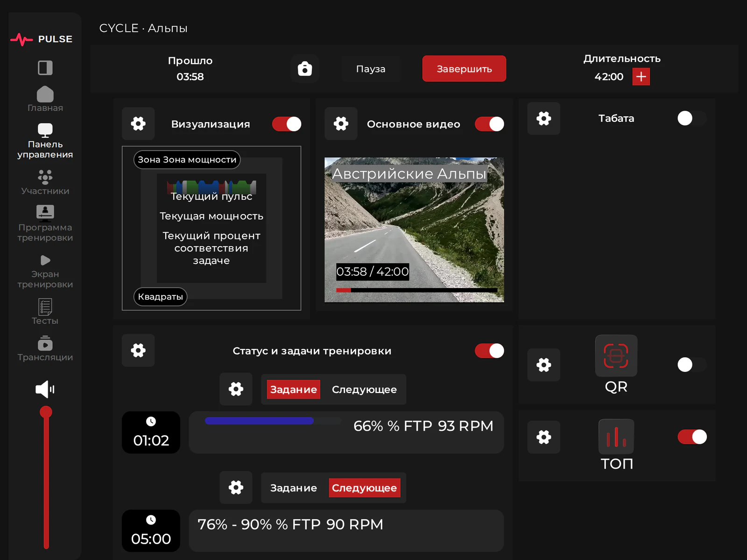The height and width of the screenshot is (560, 747).
Task: Open Визуализация settings gear
Action: point(138,124)
